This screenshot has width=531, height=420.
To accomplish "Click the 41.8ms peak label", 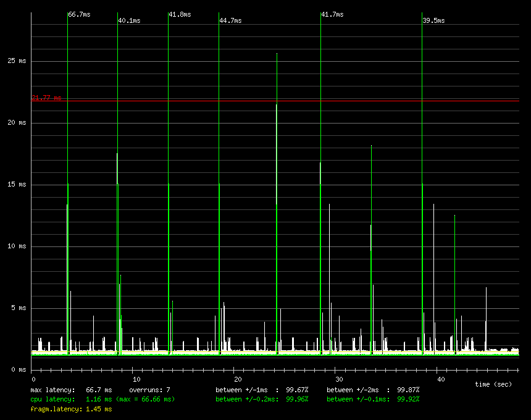I will [x=180, y=15].
